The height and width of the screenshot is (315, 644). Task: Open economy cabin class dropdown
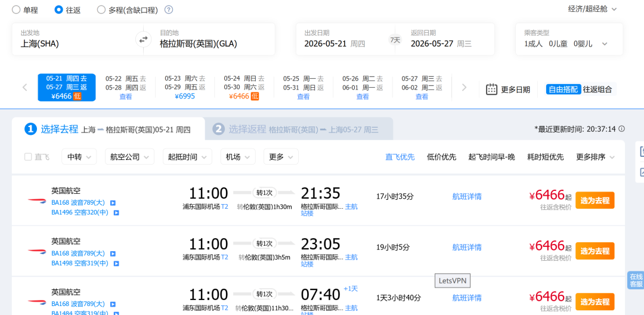pos(592,9)
